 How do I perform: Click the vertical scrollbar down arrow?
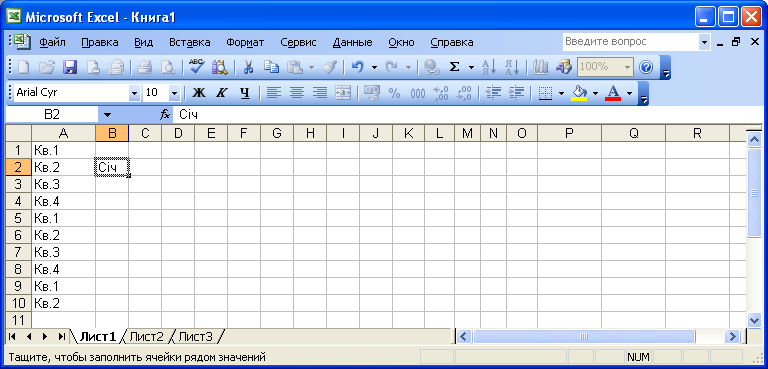point(754,320)
